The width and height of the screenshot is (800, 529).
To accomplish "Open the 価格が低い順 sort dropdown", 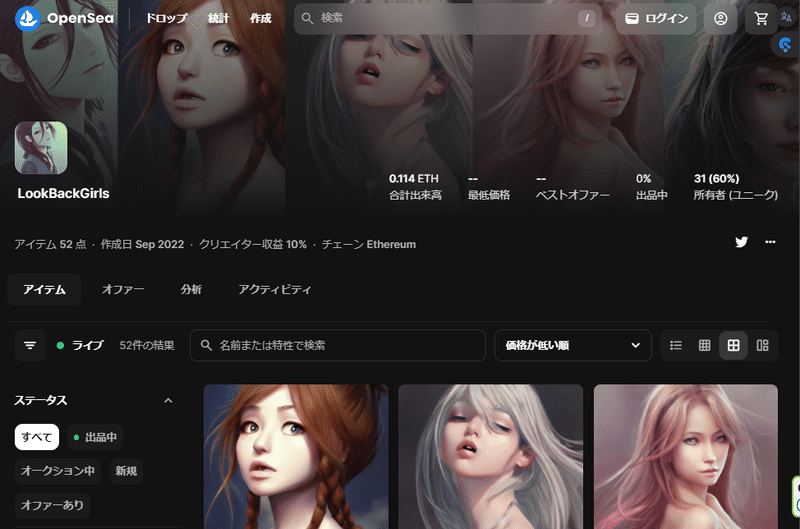I will pos(573,345).
